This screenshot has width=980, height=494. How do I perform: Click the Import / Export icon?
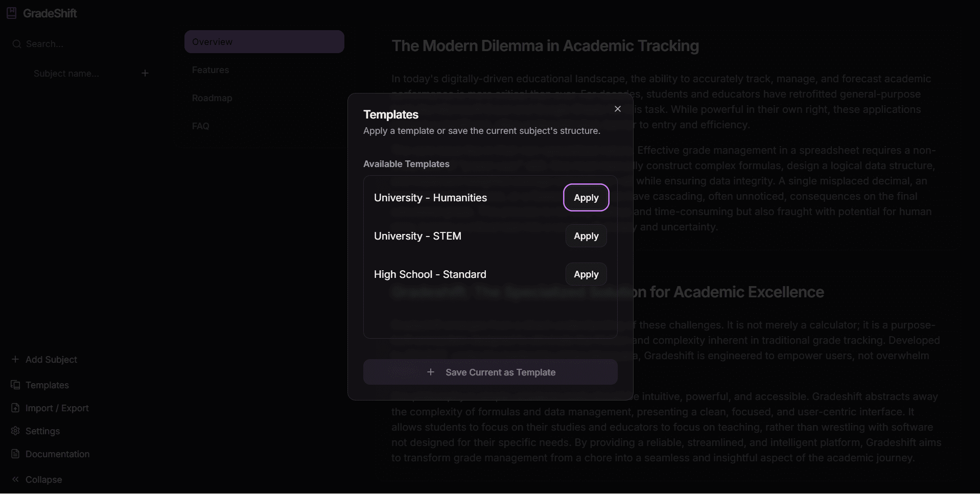click(x=16, y=408)
